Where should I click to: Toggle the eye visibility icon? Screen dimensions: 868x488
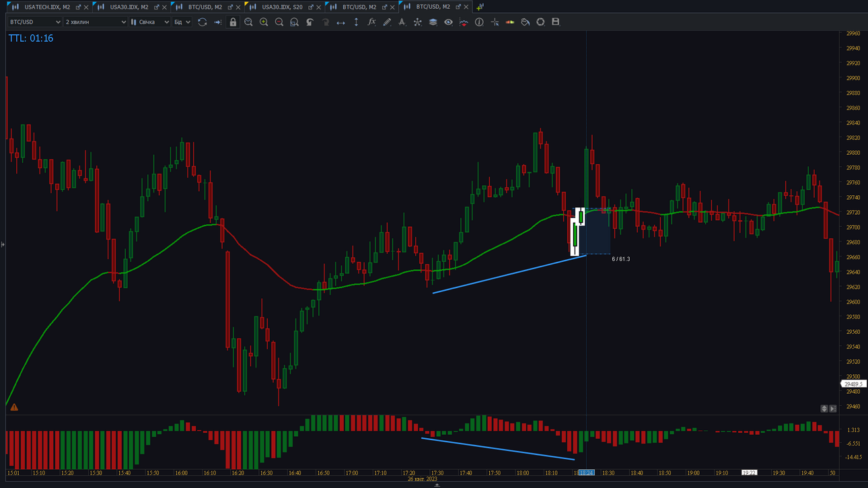click(448, 22)
